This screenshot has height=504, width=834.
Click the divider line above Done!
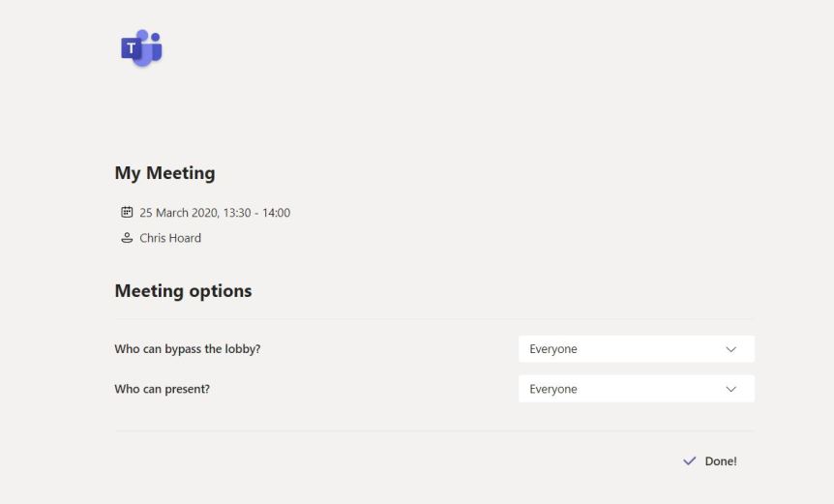(433, 430)
